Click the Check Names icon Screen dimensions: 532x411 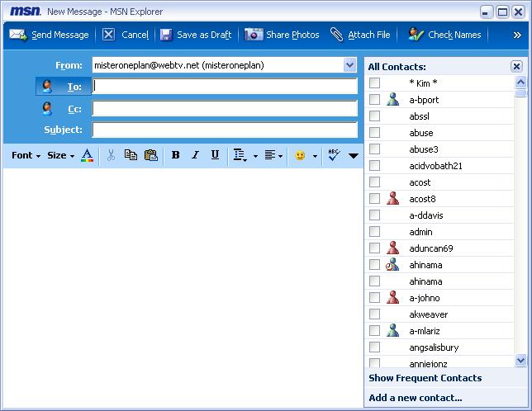(x=416, y=35)
